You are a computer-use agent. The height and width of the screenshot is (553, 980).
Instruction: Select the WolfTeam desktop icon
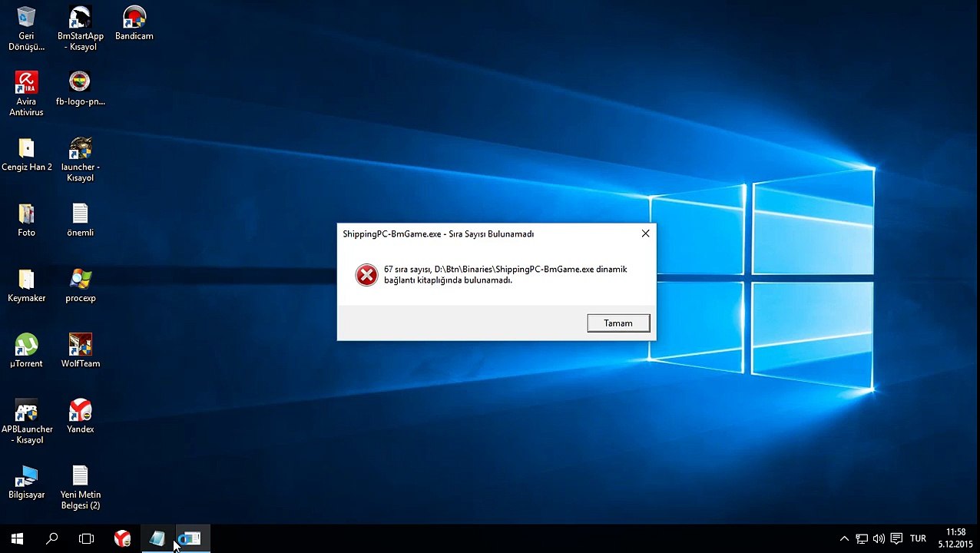tap(80, 351)
